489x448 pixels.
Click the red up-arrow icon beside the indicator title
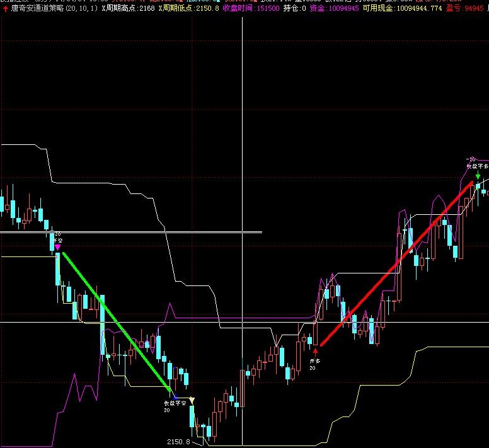pos(5,9)
